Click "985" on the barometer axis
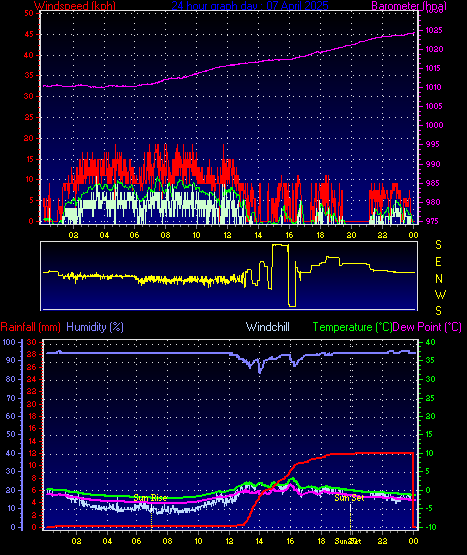The height and width of the screenshot is (555, 467). (432, 183)
